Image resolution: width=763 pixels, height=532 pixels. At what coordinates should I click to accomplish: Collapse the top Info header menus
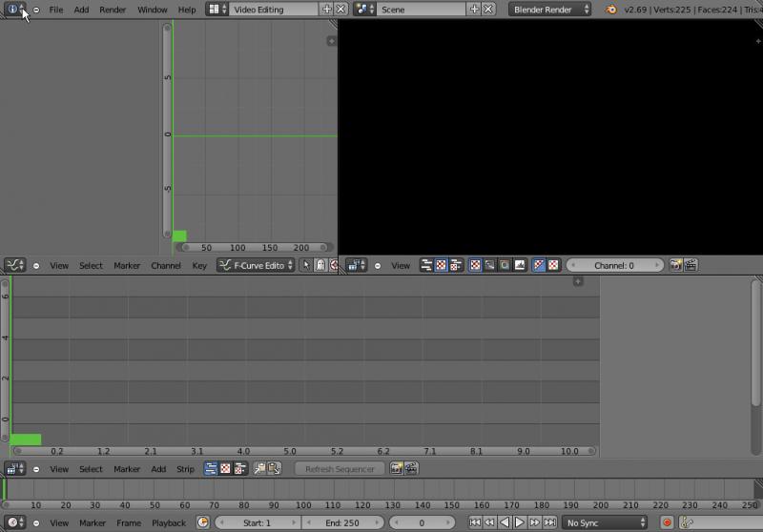[36, 10]
